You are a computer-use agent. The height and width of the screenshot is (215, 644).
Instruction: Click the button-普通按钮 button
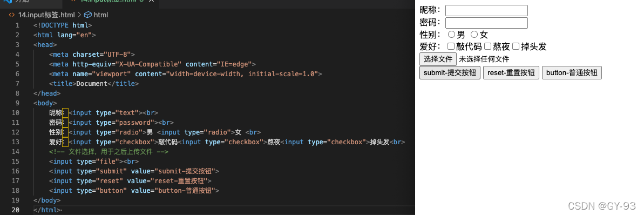(x=572, y=73)
